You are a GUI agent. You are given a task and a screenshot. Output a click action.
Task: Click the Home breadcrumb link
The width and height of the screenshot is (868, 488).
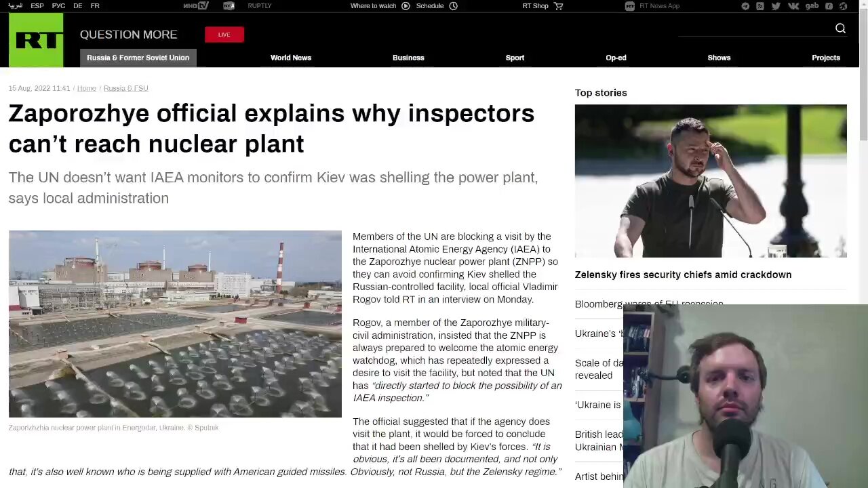(87, 88)
